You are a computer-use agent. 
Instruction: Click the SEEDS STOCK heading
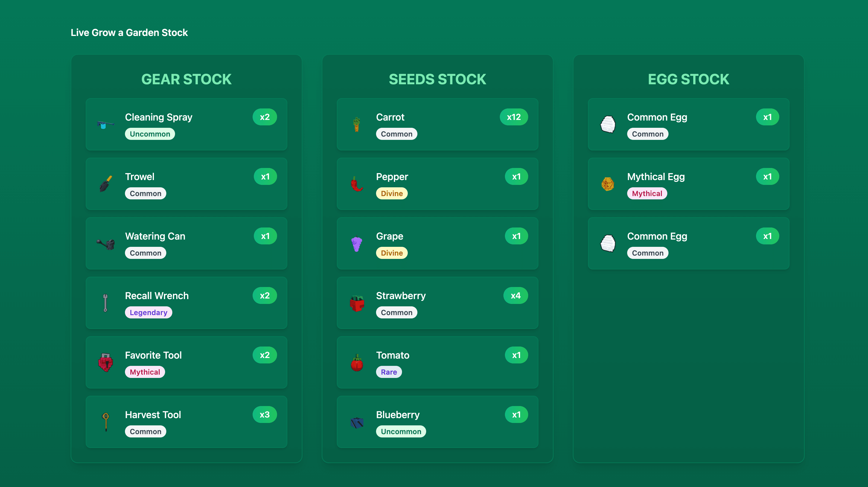[x=437, y=79]
